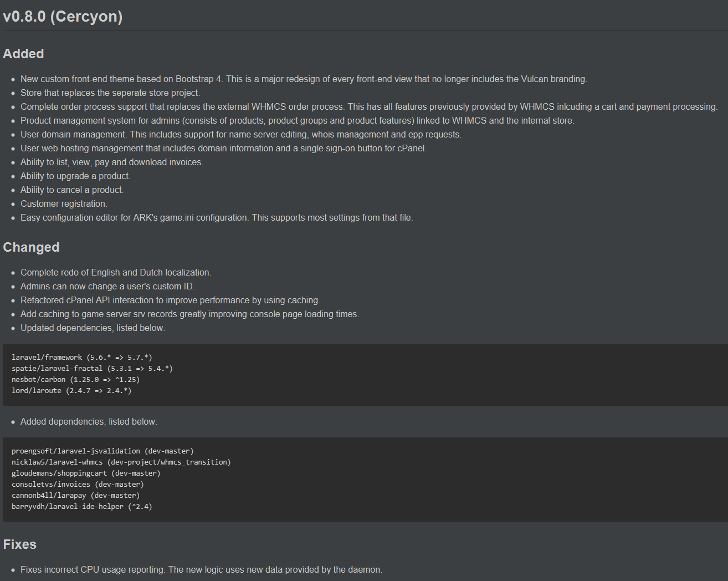Click the English and Dutch localization bullet
The image size is (728, 581).
(x=115, y=273)
